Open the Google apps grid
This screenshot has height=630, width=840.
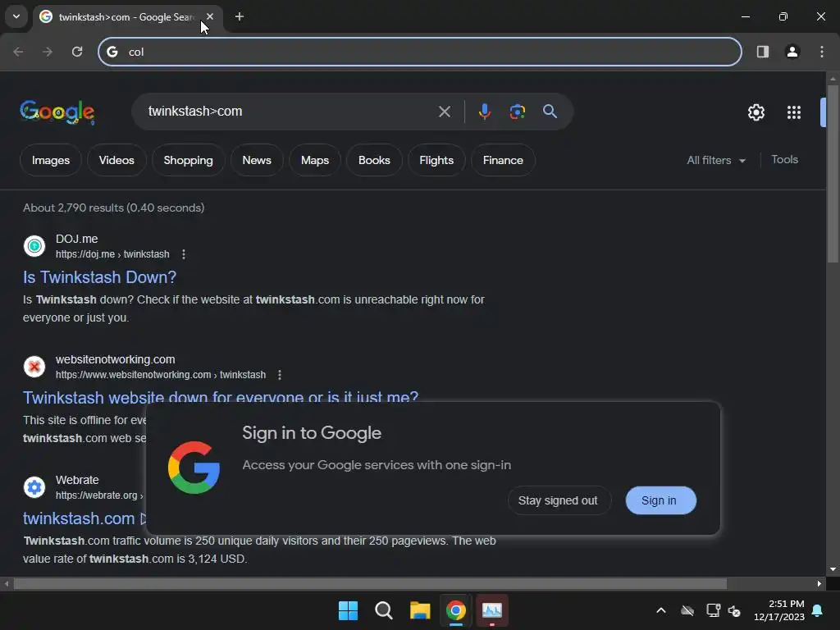(x=793, y=112)
